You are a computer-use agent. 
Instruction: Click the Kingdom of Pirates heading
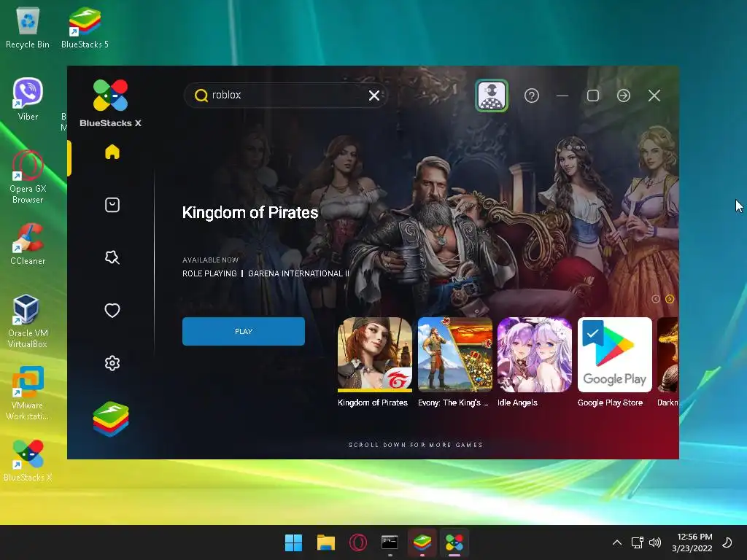250,212
